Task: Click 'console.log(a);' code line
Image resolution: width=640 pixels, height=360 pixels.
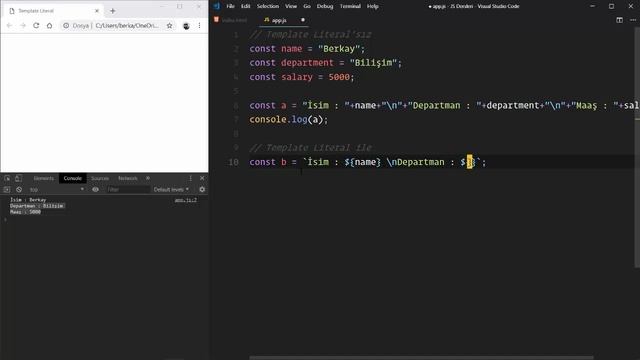Action: (x=289, y=120)
